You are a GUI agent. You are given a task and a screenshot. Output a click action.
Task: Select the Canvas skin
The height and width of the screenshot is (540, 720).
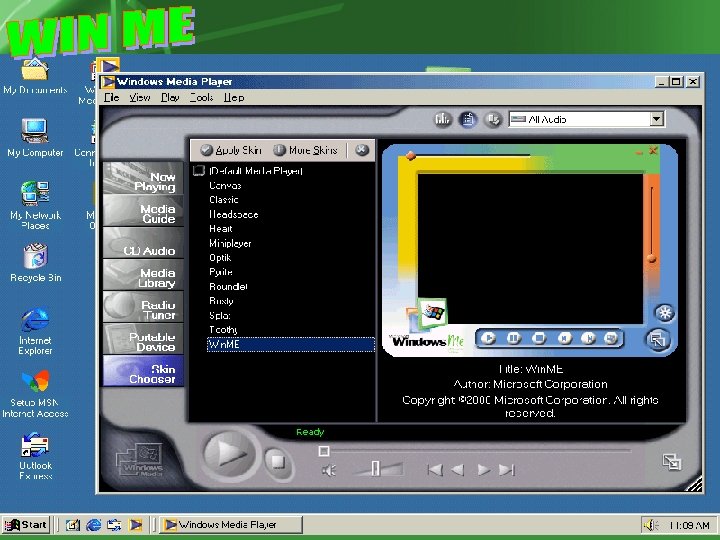click(225, 186)
